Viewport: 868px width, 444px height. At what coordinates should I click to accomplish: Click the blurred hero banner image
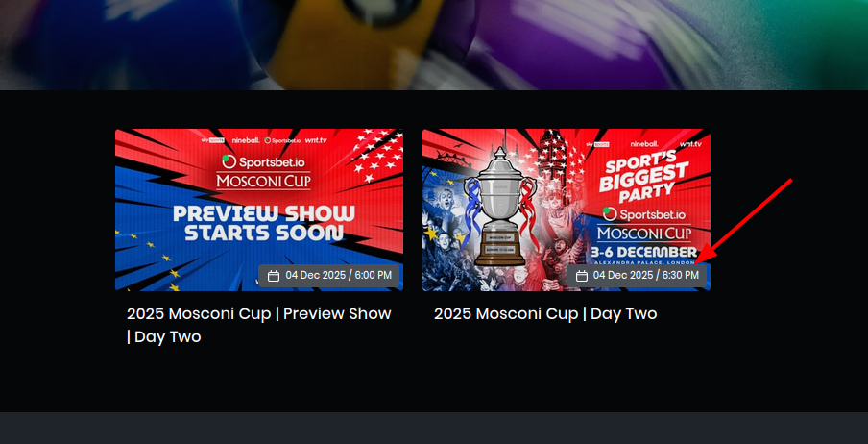click(434, 45)
